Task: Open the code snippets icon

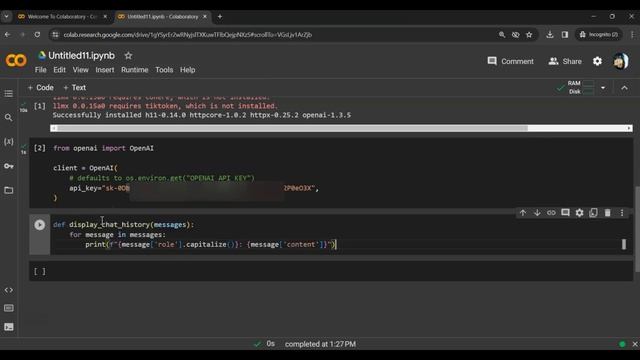Action: (9, 290)
